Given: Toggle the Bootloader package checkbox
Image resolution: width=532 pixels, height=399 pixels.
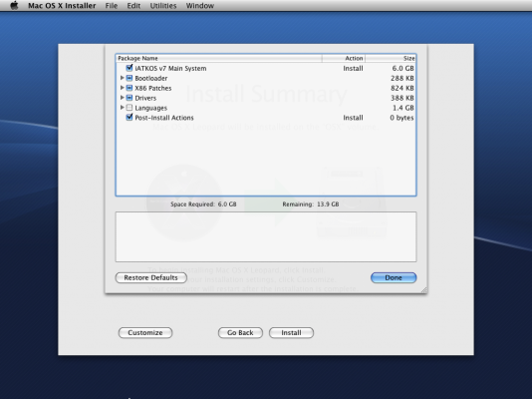Looking at the screenshot, I should click(x=129, y=78).
